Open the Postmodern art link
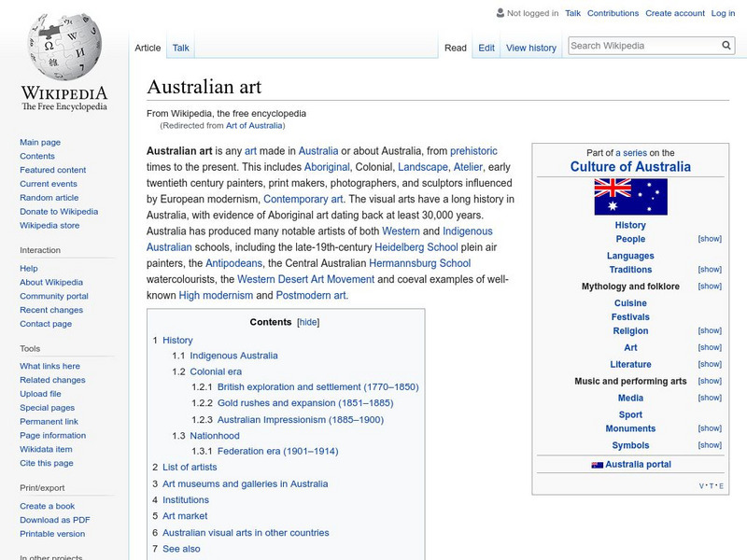This screenshot has height=560, width=747. pyautogui.click(x=311, y=295)
